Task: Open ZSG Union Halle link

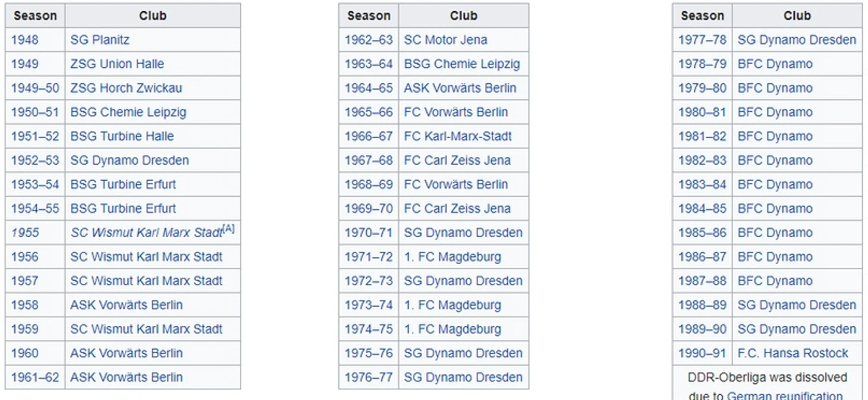Action: 117,64
